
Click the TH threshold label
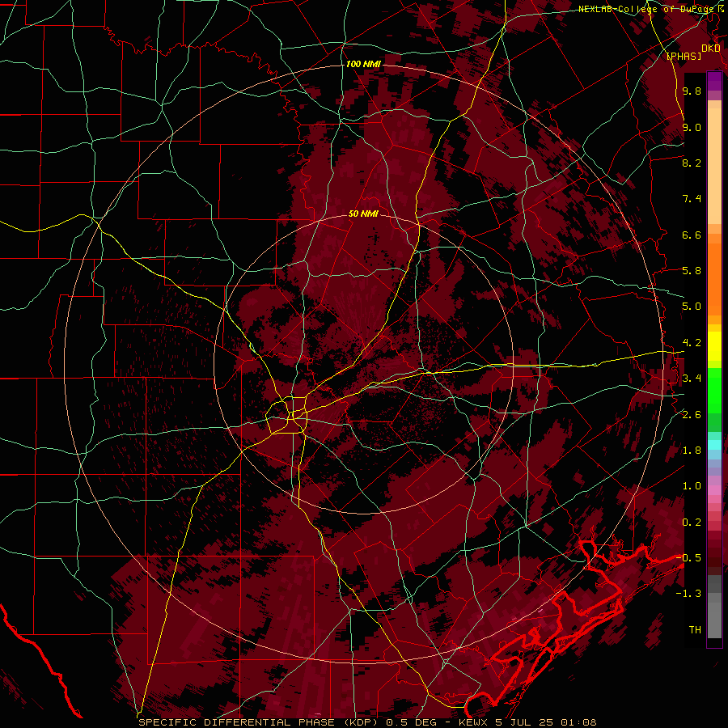point(695,630)
